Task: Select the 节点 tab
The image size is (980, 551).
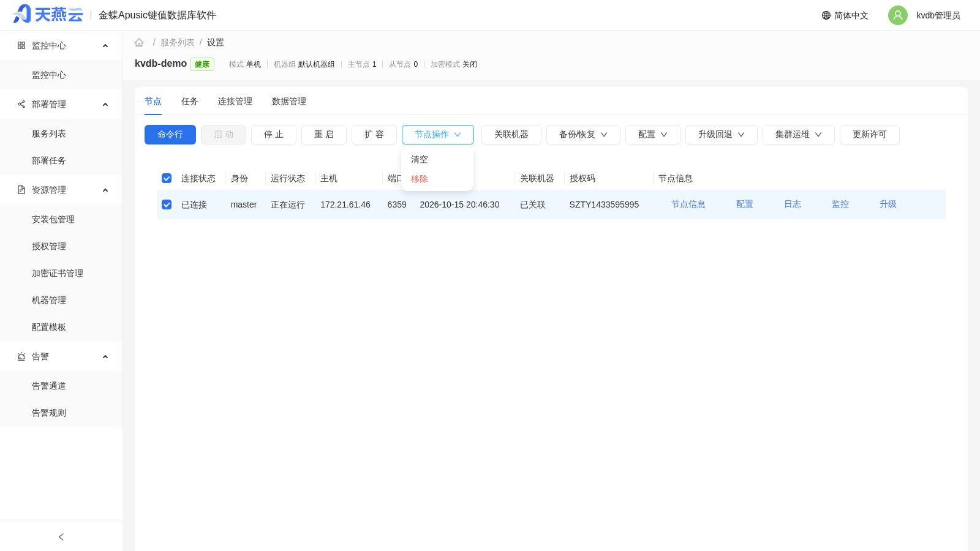Action: [x=153, y=101]
